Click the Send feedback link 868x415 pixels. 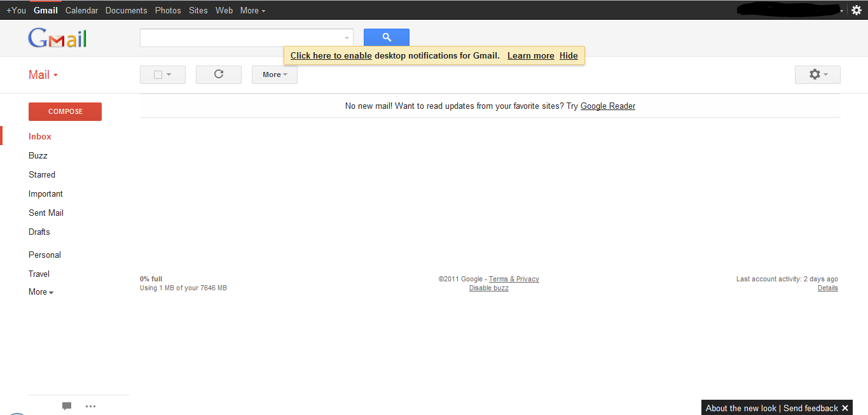pyautogui.click(x=811, y=408)
